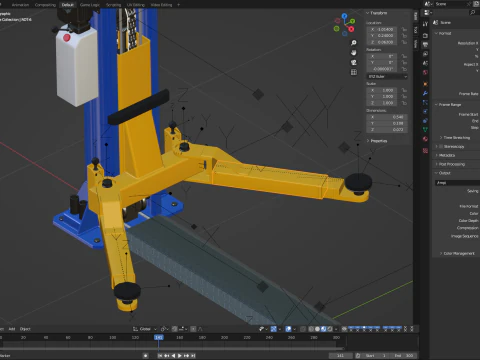The width and height of the screenshot is (480, 360).
Task: Click timeline playhead at frame 141
Action: click(x=159, y=337)
